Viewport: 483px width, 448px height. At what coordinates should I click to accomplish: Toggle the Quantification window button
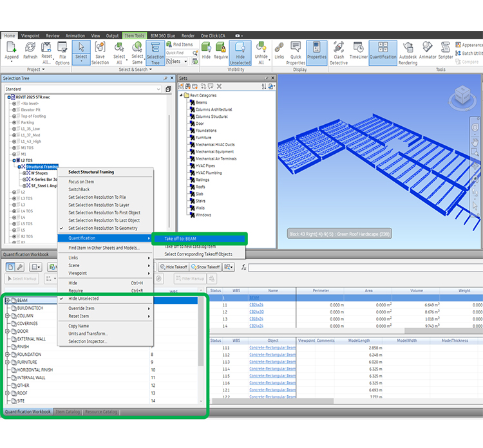[x=383, y=52]
